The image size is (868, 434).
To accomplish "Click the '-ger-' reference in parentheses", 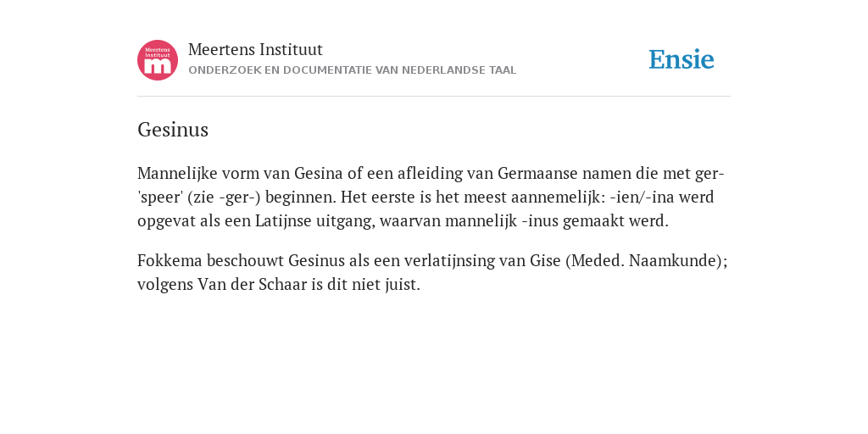I will coord(240,197).
